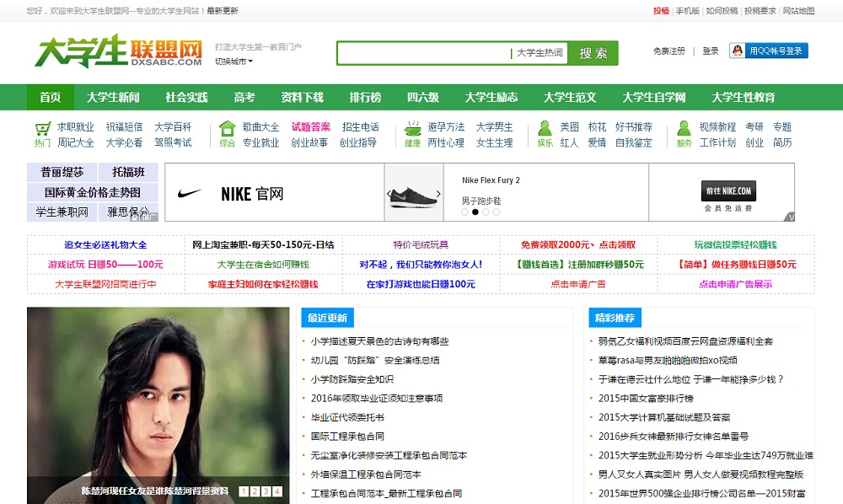Click the green 搜索 button

coord(593,53)
